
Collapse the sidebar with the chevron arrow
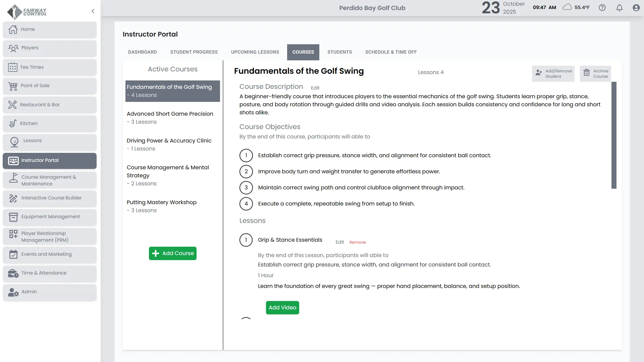[x=93, y=11]
